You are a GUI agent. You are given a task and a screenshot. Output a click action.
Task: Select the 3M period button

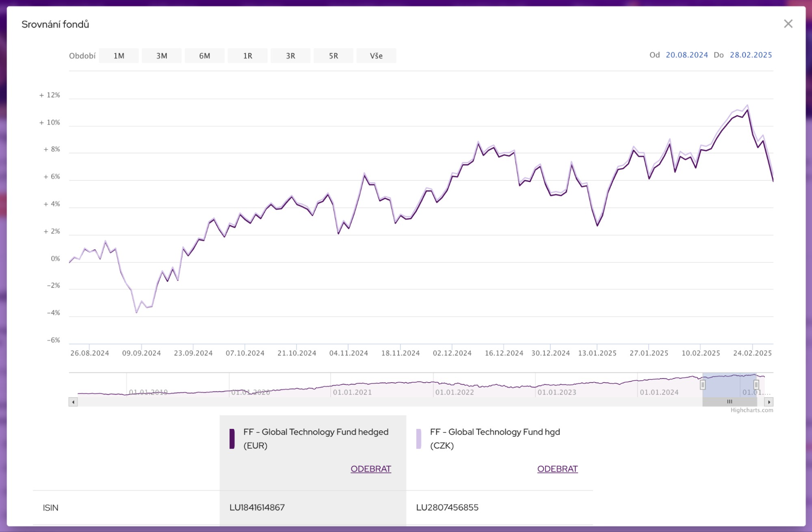(162, 56)
